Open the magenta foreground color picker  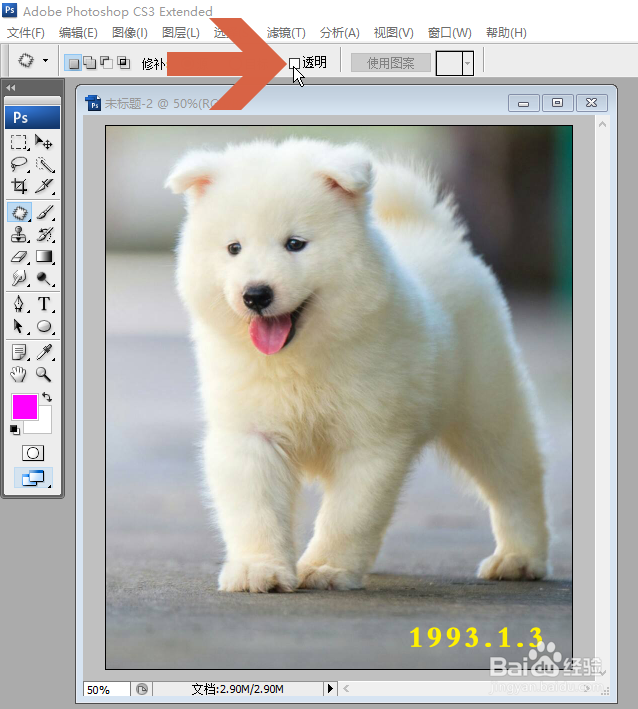click(x=24, y=406)
